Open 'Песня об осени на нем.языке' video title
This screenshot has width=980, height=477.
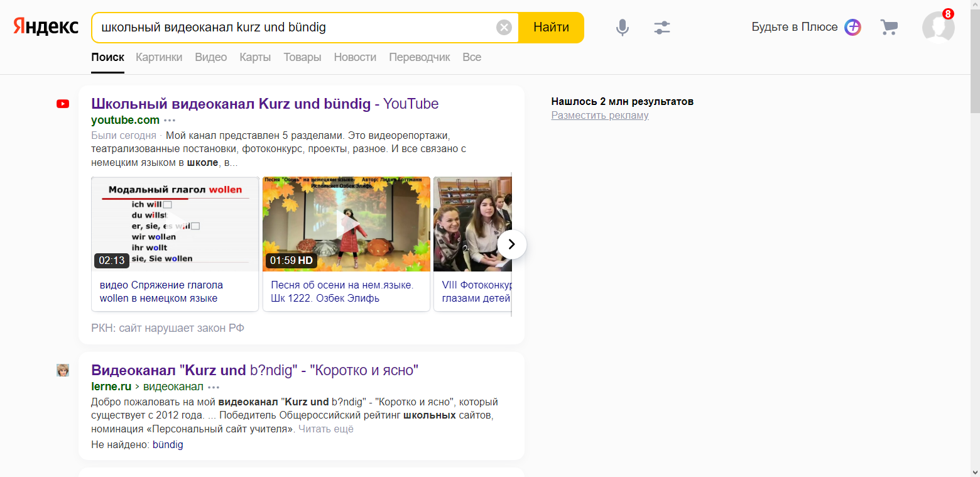coord(342,292)
